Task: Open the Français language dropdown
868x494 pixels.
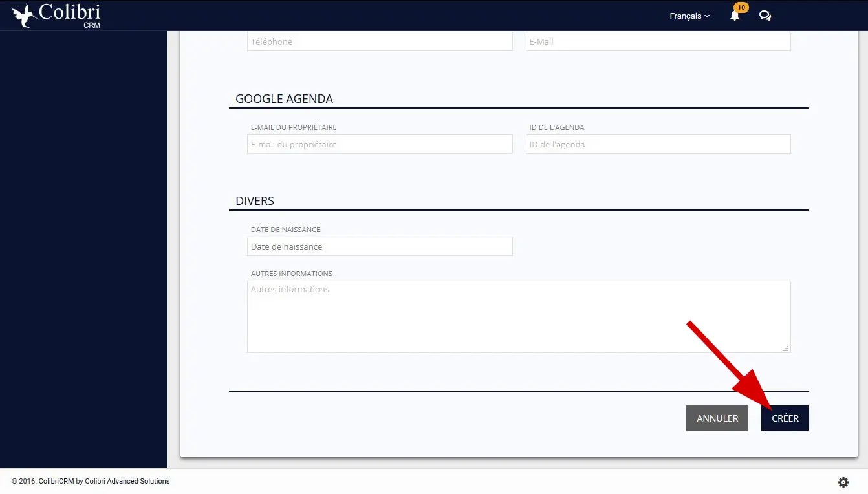Action: tap(689, 16)
